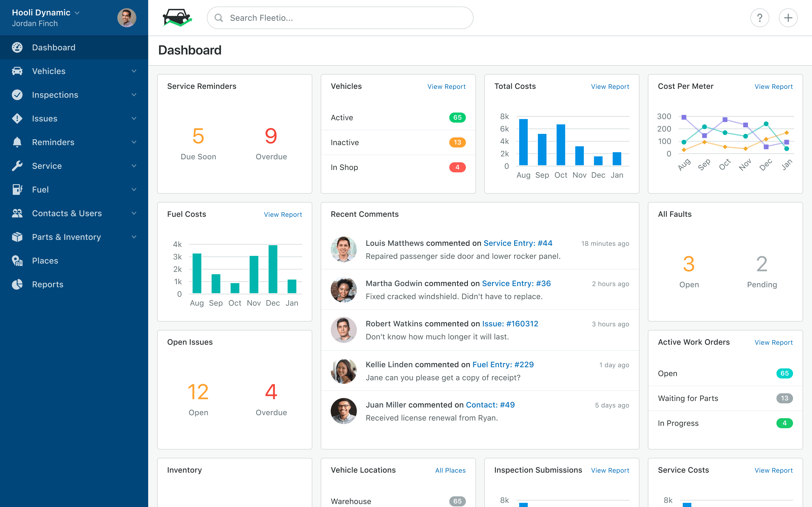
Task: Select the Issues warning icon
Action: coord(18,118)
